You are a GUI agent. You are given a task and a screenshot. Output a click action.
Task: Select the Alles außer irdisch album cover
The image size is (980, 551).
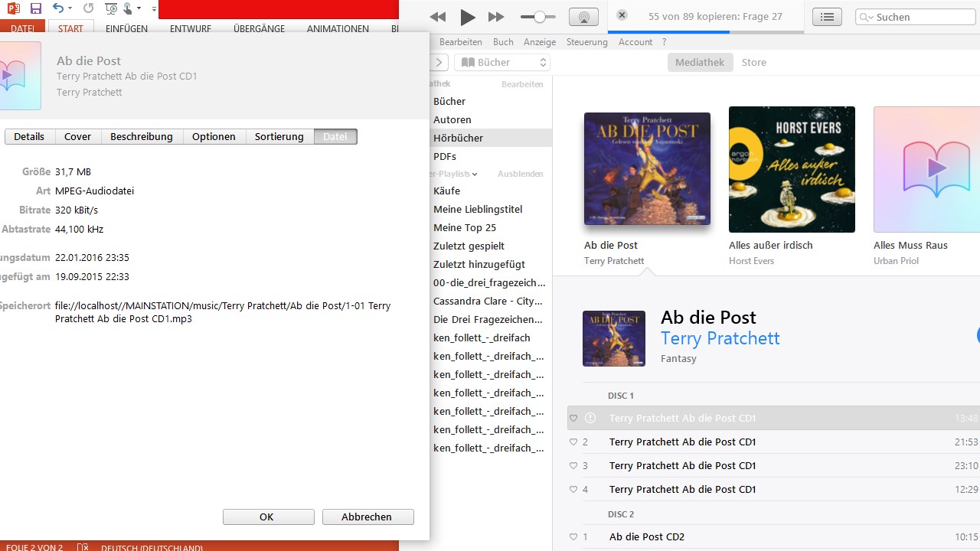tap(792, 169)
